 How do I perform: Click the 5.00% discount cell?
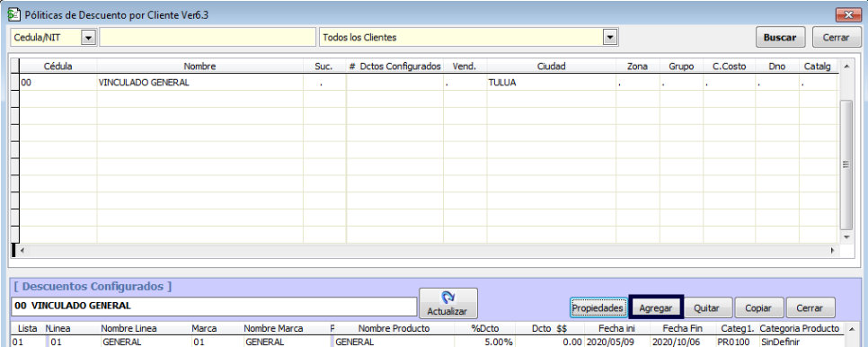coord(485,342)
